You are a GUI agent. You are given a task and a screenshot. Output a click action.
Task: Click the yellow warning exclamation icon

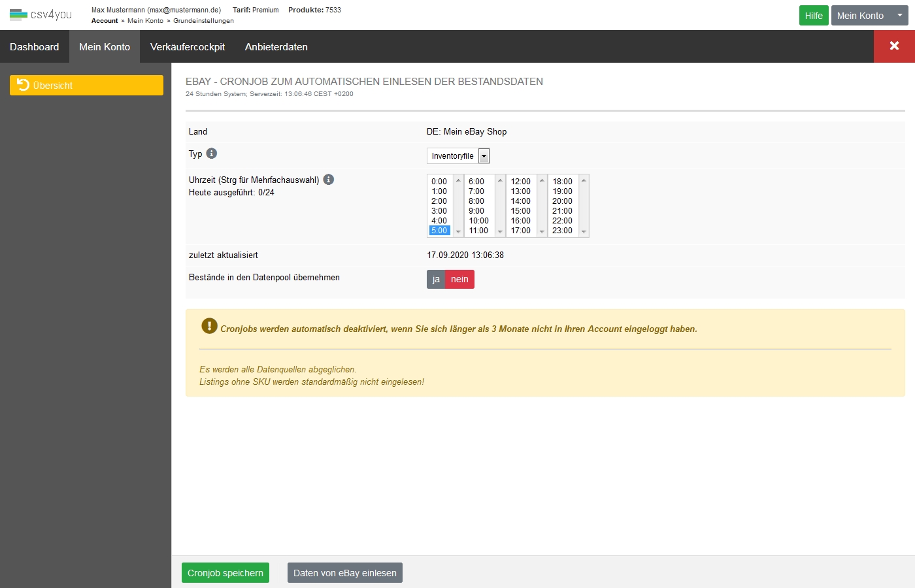209,326
